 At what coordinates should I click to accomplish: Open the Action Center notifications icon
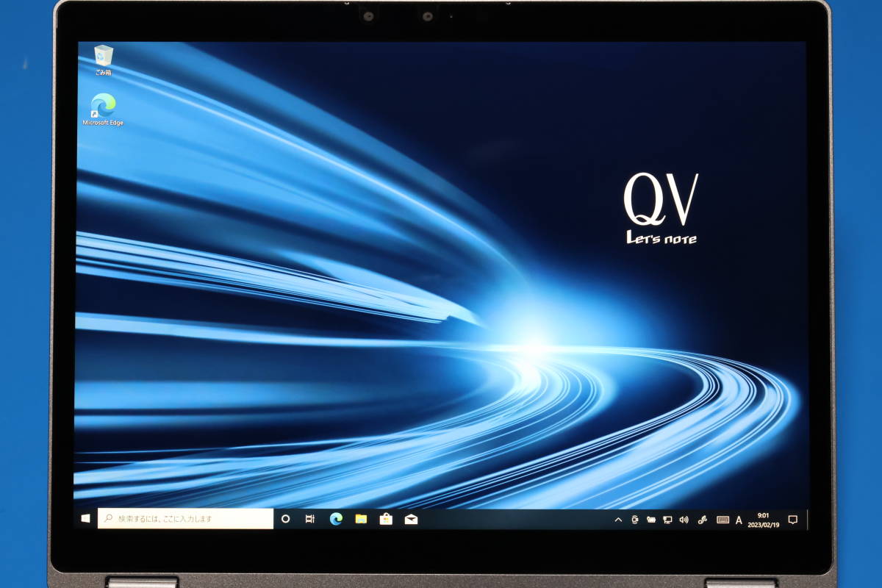point(792,520)
